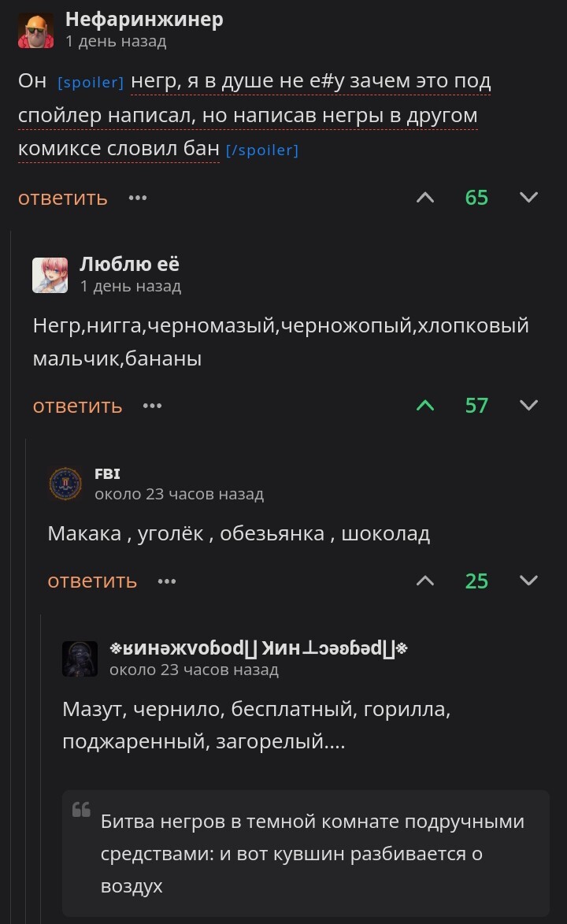
Task: Click the anime avatar of Люблю её
Action: tap(50, 275)
